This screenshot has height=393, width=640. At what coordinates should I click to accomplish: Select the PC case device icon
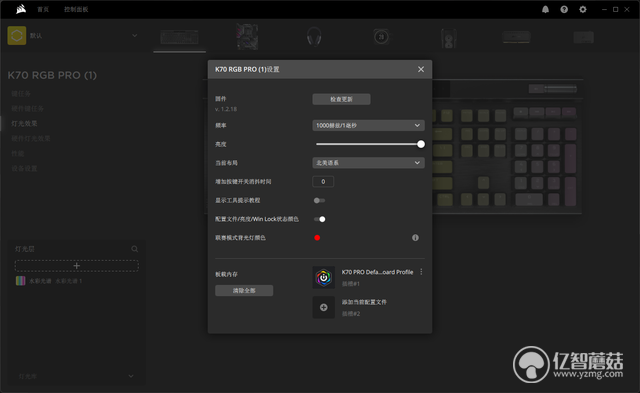point(449,38)
